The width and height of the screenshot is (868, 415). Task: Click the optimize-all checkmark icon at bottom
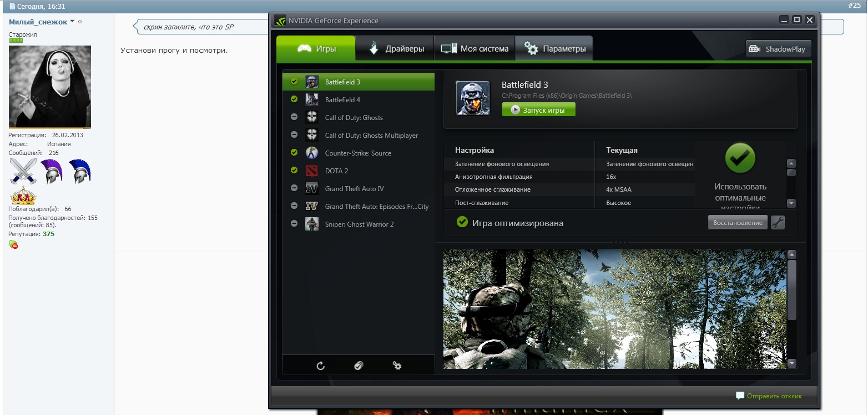click(359, 366)
